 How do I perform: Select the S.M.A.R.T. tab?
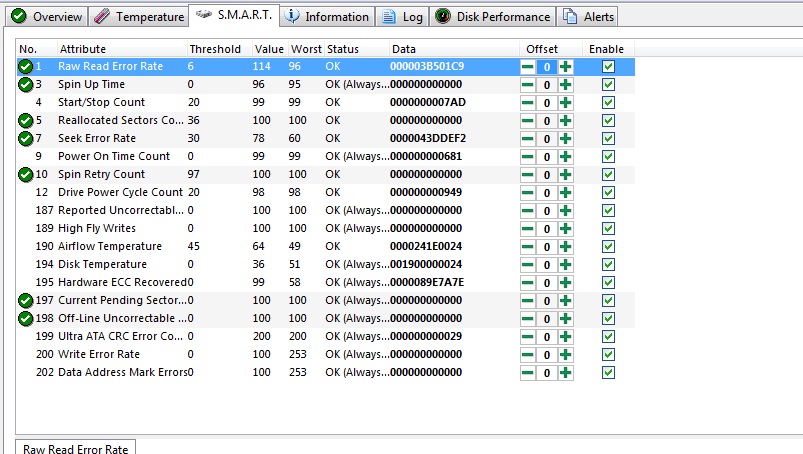tap(234, 15)
